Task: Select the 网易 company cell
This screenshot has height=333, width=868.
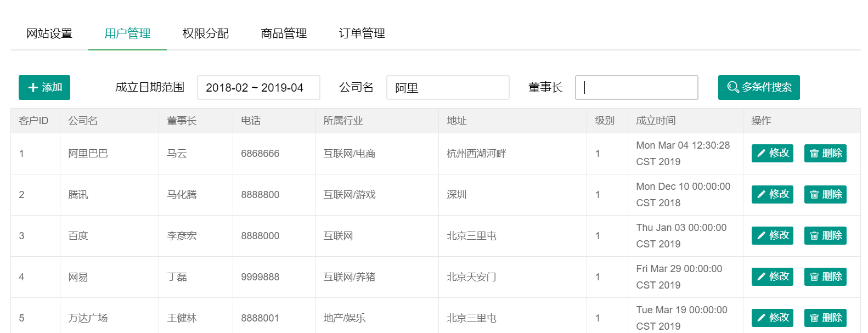Action: [x=110, y=277]
